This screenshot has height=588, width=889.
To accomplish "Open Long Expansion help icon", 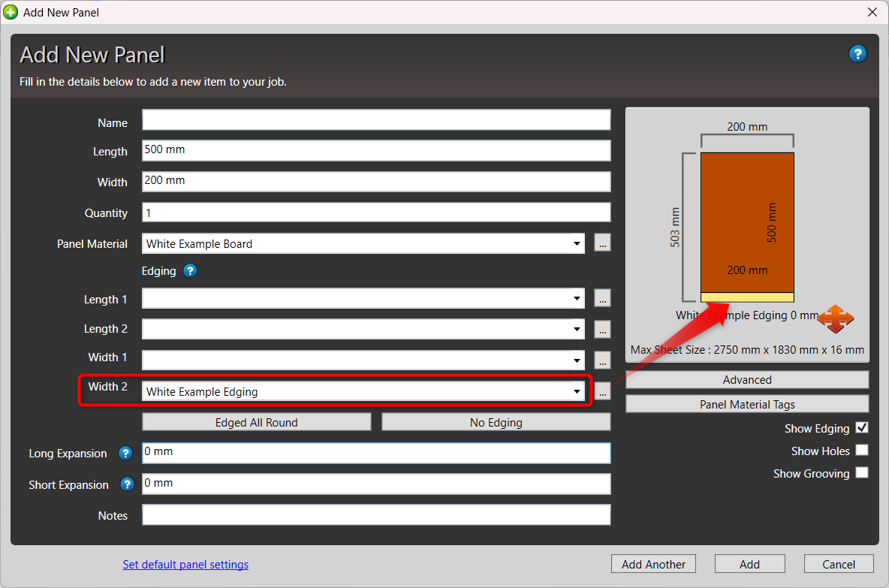I will pos(125,453).
